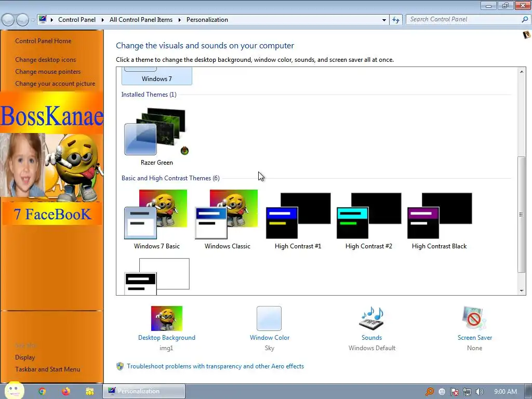Select Personalization breadcrumb
Image resolution: width=532 pixels, height=399 pixels.
[207, 20]
